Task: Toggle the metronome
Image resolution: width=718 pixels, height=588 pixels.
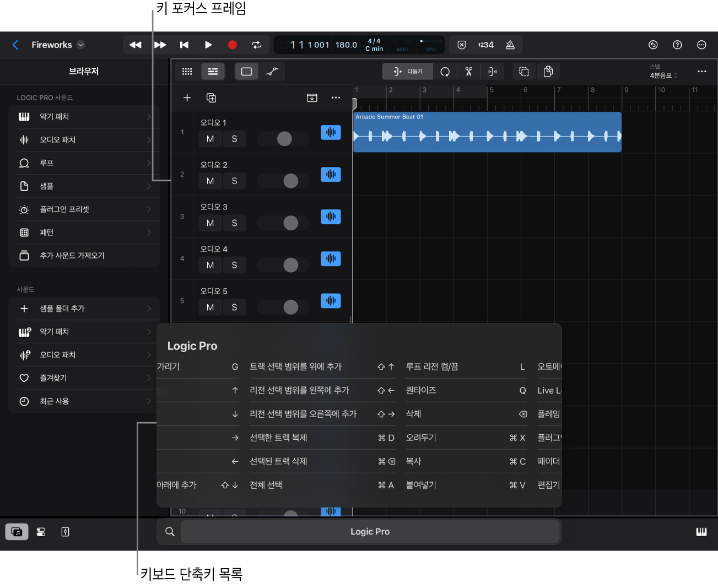Action: coord(510,45)
